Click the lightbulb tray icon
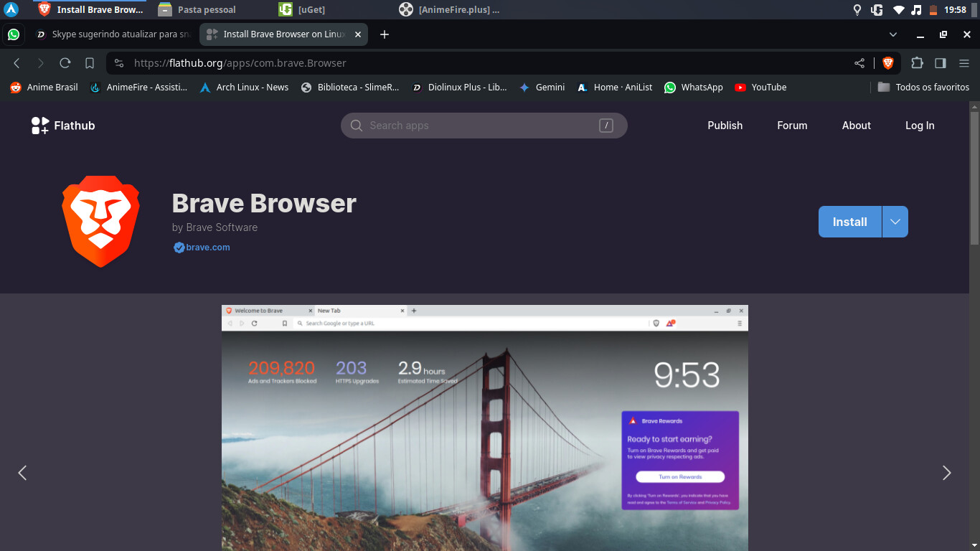This screenshot has height=551, width=980. click(x=857, y=10)
